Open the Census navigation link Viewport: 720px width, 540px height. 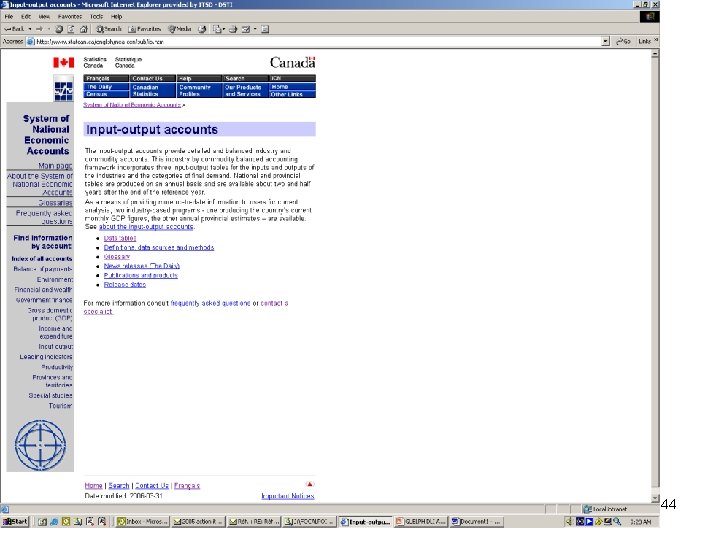tap(106, 94)
